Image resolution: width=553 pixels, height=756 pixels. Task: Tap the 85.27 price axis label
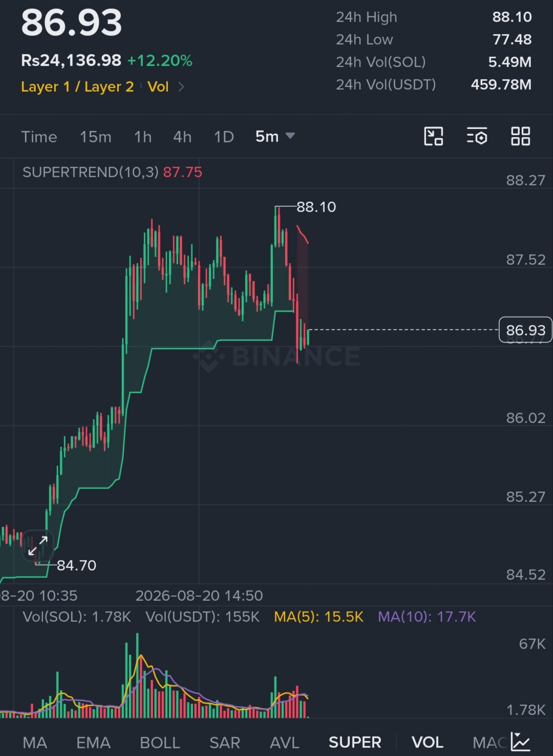(525, 497)
